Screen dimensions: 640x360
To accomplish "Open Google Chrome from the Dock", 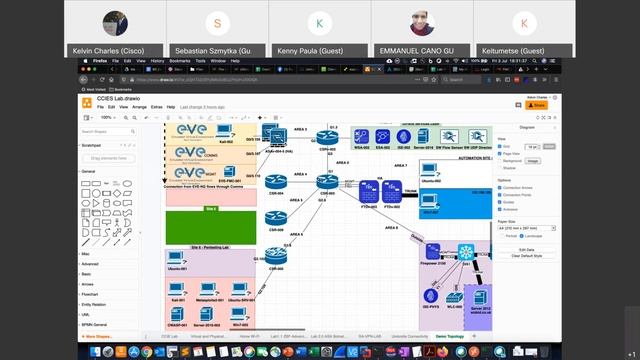I will tap(147, 351).
